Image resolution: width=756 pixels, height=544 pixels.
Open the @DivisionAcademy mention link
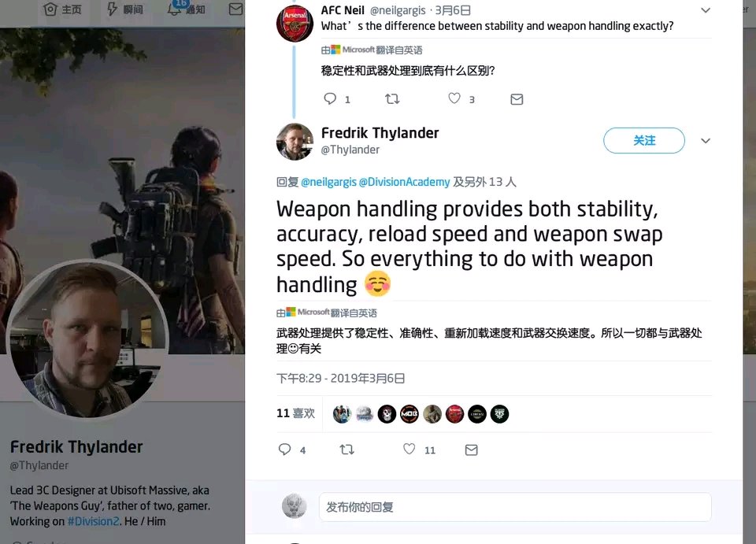[405, 182]
